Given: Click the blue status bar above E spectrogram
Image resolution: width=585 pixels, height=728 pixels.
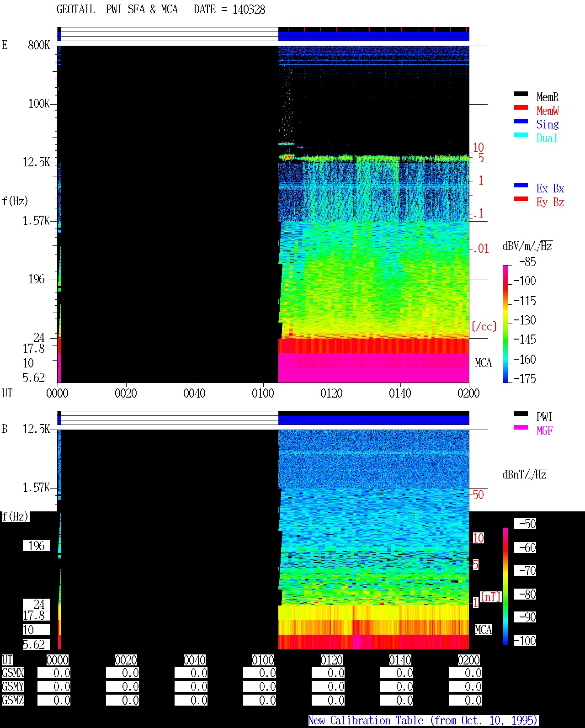Looking at the screenshot, I should pyautogui.click(x=373, y=36).
